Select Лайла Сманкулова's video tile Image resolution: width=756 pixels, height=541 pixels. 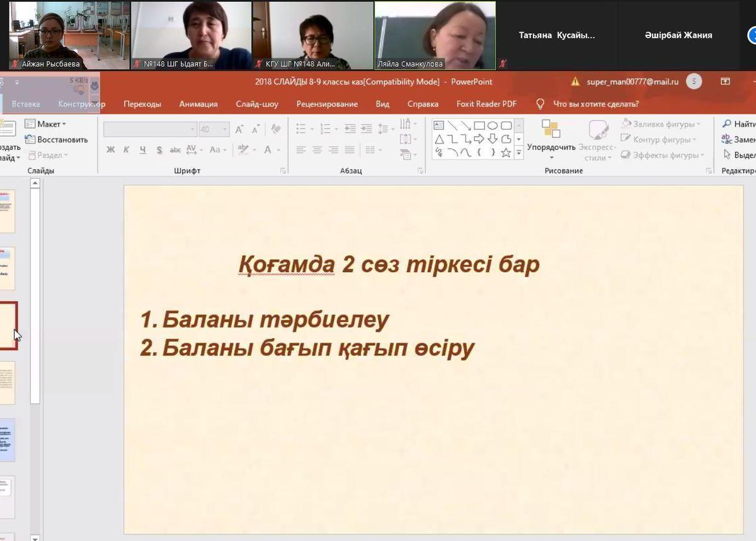(435, 35)
